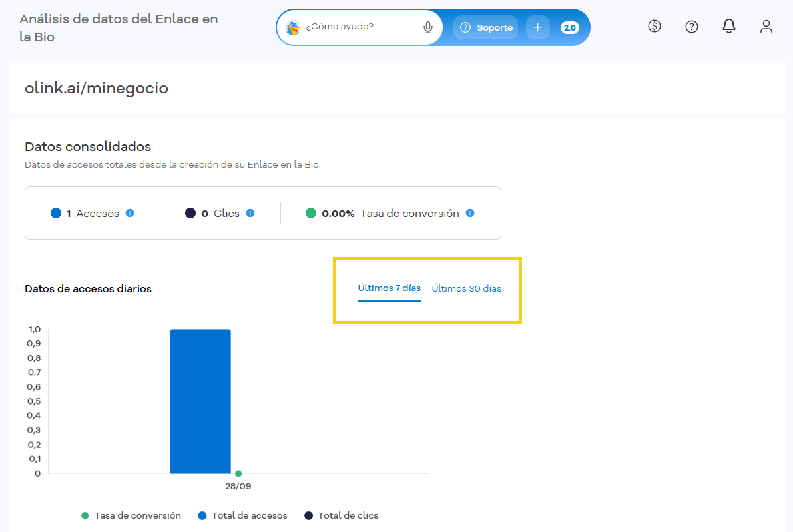Click the 0.00% conversion value
Screen dimensions: 793x532
click(x=338, y=214)
